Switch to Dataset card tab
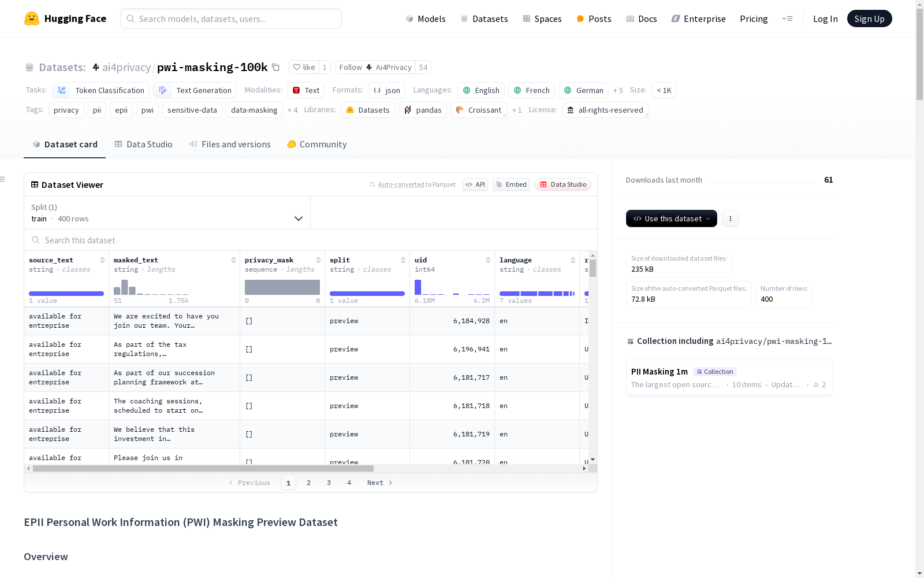Viewport: 924px width, 578px height. click(x=65, y=144)
